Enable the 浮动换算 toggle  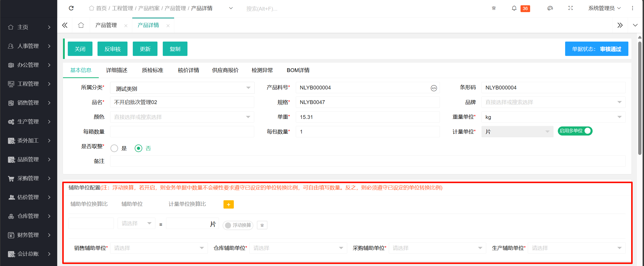pos(238,225)
